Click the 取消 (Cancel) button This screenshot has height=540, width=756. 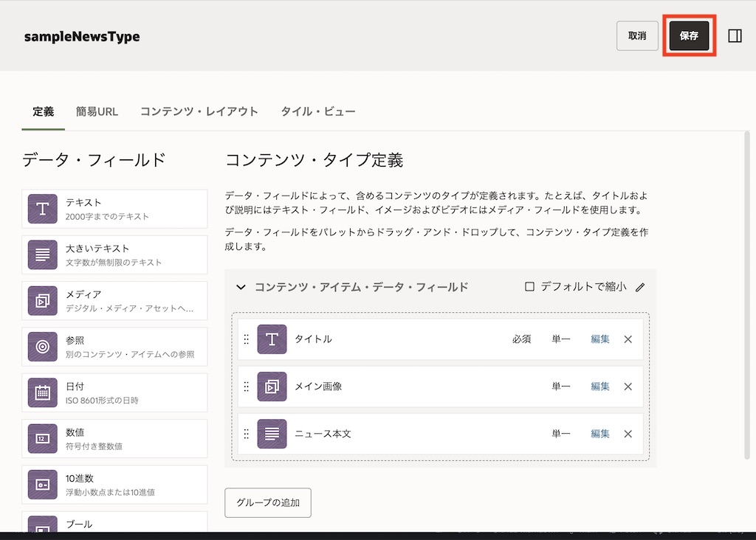pyautogui.click(x=637, y=35)
